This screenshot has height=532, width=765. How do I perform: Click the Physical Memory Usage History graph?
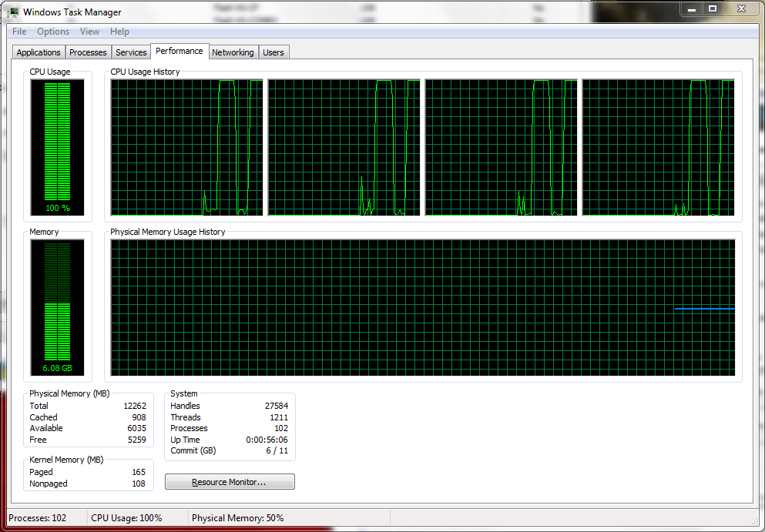(x=423, y=308)
